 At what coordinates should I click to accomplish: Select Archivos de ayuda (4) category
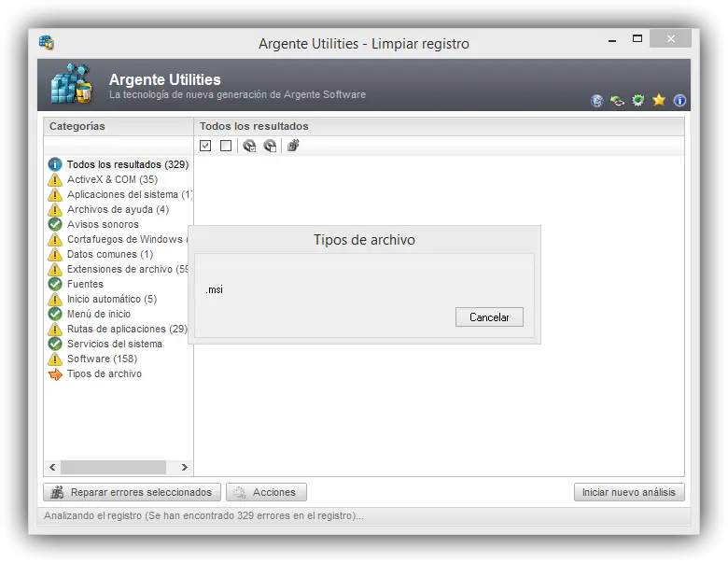(118, 209)
